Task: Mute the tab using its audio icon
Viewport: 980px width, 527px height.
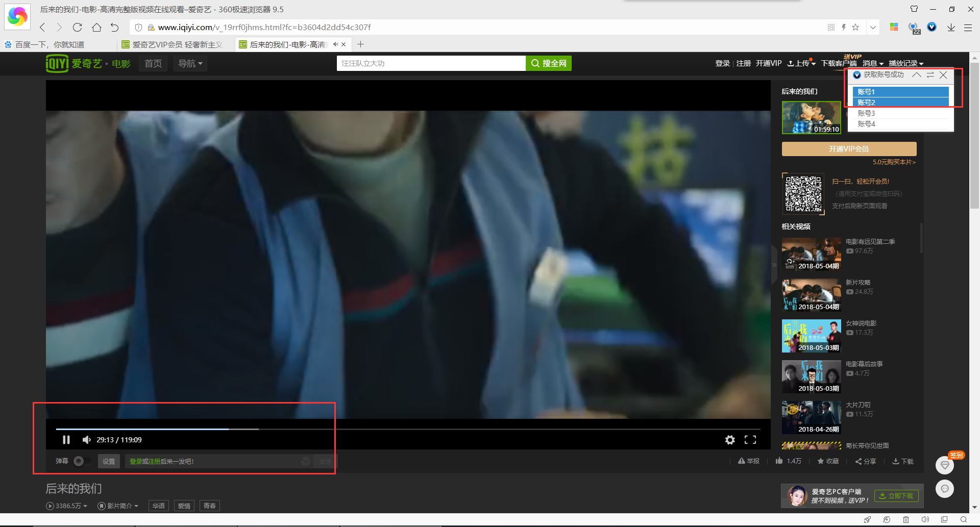Action: tap(335, 45)
